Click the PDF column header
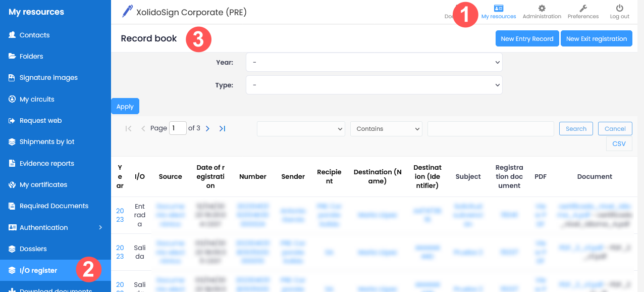 pyautogui.click(x=541, y=177)
